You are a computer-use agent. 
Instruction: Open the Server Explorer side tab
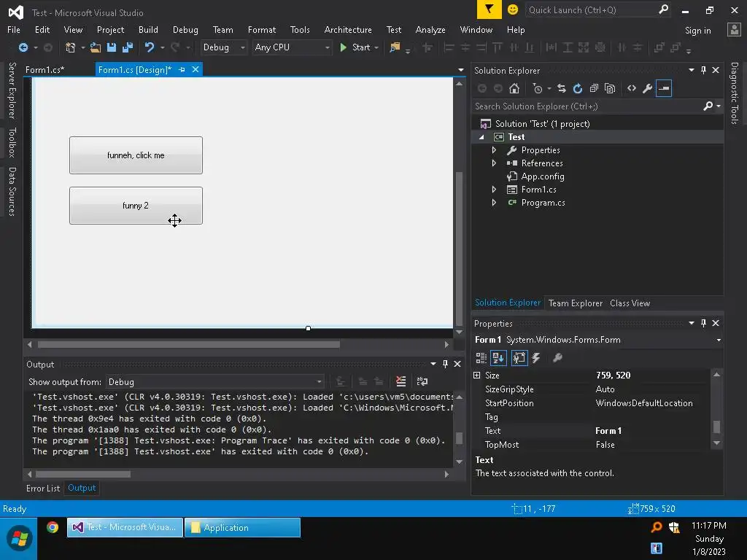[12, 90]
